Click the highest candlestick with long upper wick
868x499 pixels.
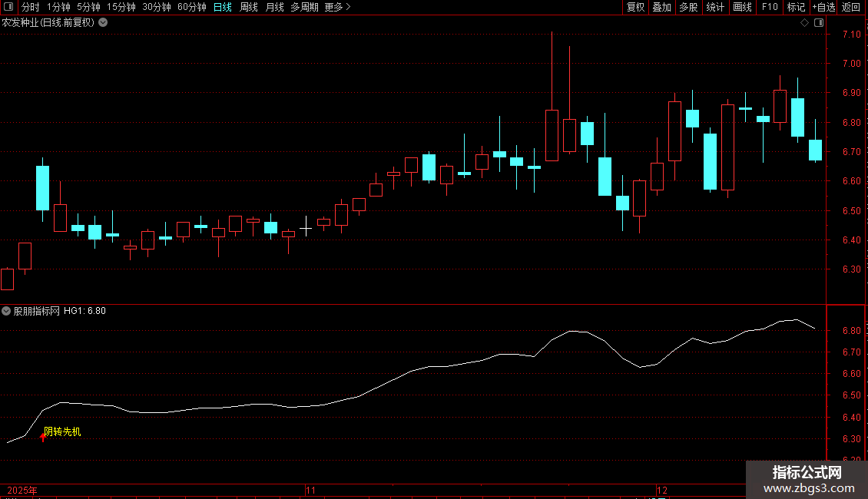coord(552,136)
